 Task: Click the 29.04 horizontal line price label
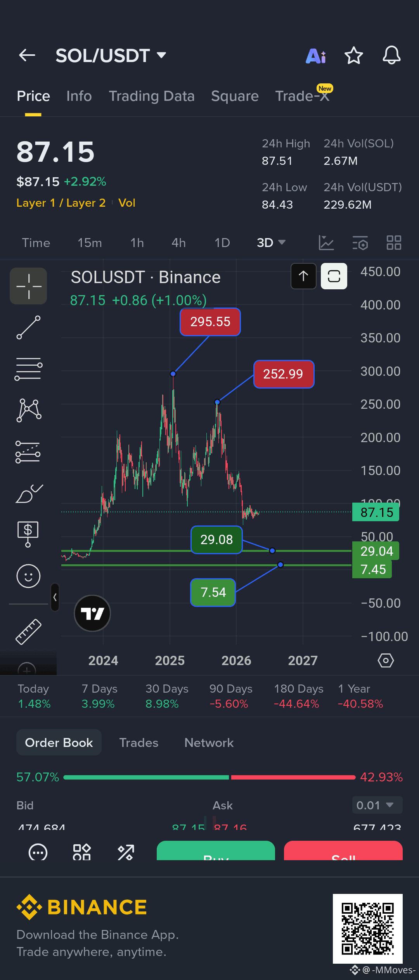(376, 551)
